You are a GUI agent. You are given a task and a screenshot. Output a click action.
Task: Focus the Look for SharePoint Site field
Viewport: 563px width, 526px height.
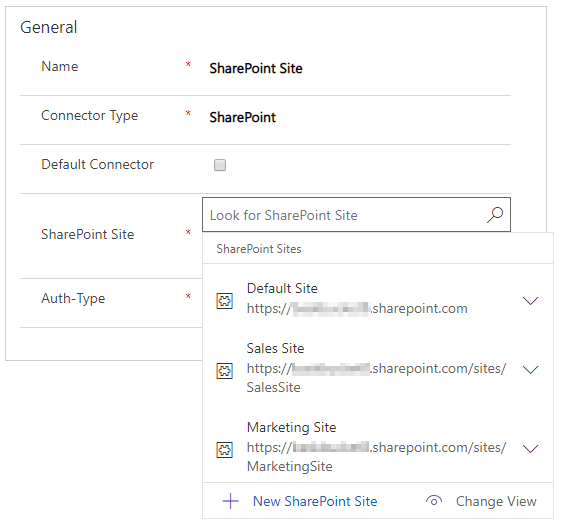(356, 215)
